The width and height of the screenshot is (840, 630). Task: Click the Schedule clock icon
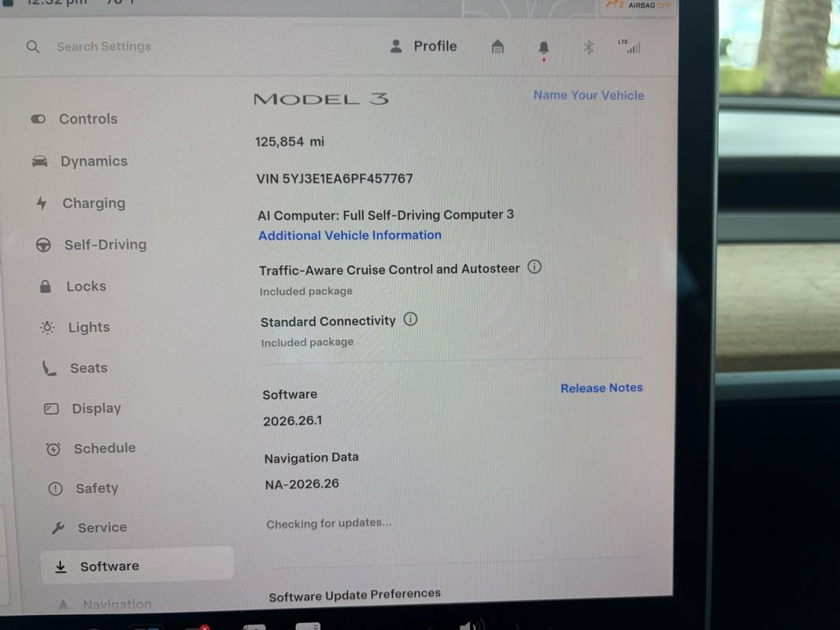tap(53, 449)
